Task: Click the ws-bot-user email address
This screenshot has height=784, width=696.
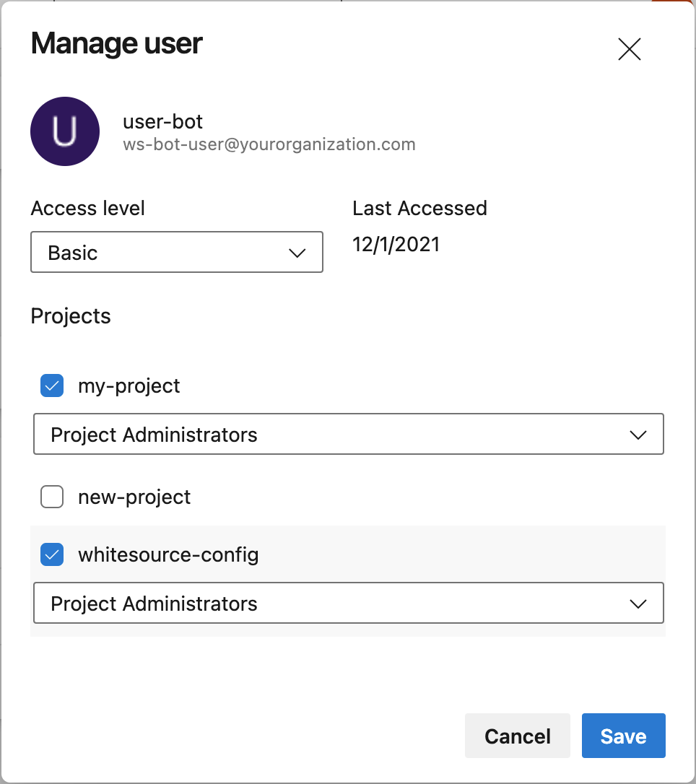Action: click(269, 144)
